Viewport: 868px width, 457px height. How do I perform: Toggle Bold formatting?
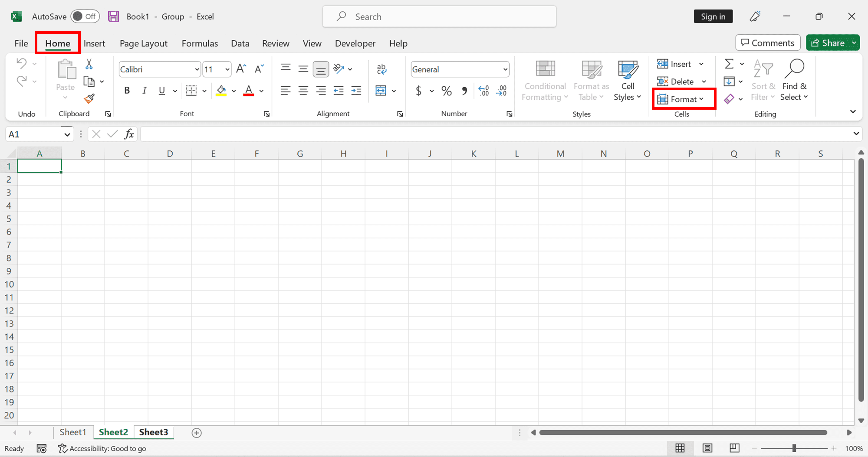coord(127,90)
